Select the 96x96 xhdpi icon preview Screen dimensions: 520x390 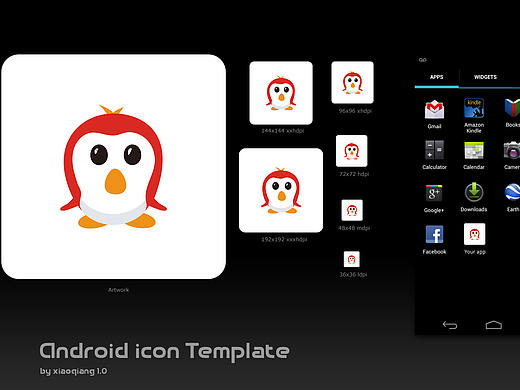pos(352,82)
